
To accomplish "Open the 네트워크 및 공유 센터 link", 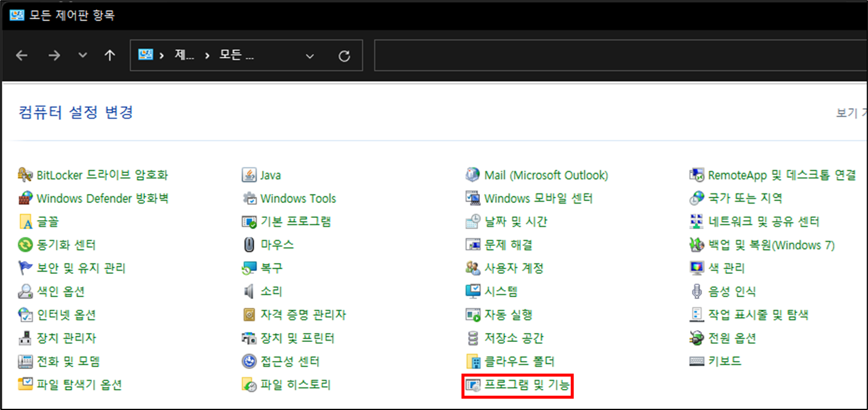I will point(764,221).
